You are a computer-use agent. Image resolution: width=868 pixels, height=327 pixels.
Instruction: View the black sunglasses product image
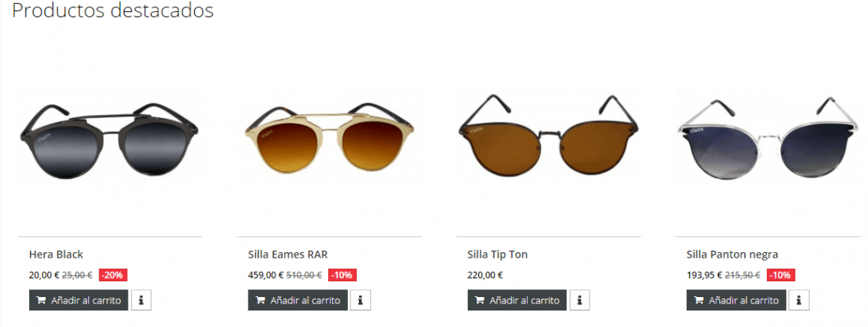pos(110,139)
